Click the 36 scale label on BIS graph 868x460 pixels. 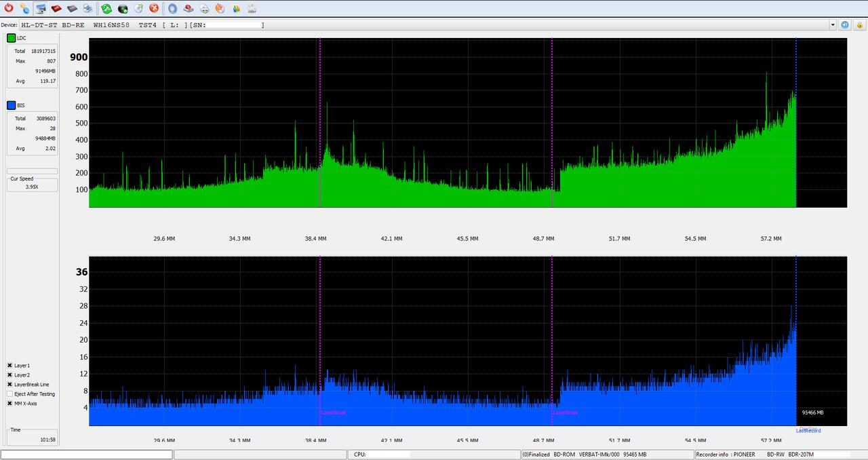point(81,272)
